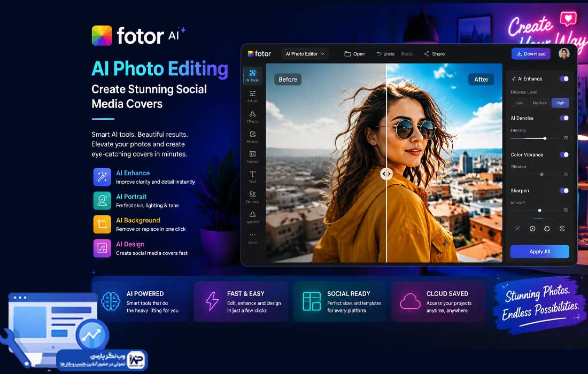The image size is (588, 374).
Task: Click the fotor logo in editor header
Action: (259, 53)
